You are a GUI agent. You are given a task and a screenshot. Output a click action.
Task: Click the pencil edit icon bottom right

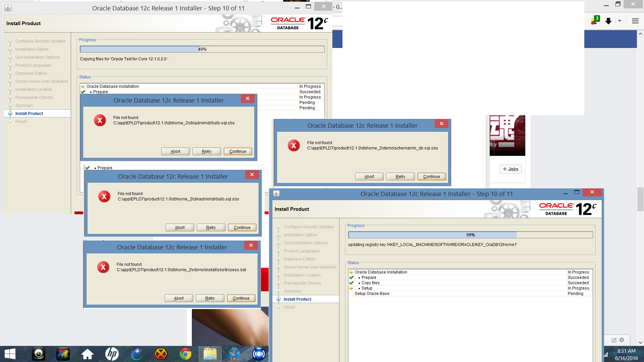[614, 340]
